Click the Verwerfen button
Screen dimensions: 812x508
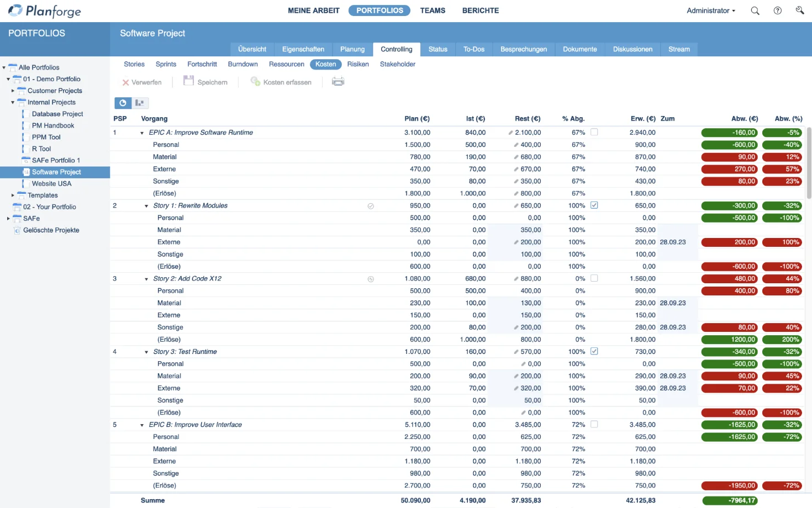coord(142,82)
